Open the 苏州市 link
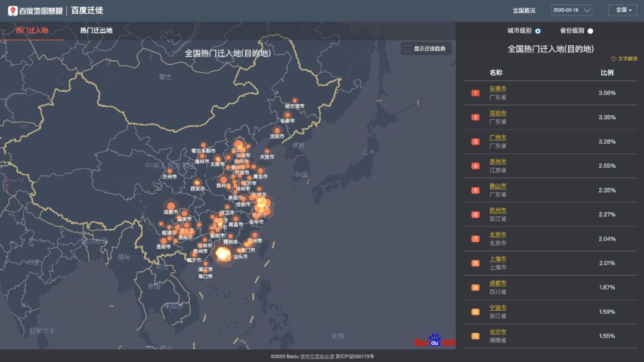The image size is (644, 362). click(x=498, y=162)
